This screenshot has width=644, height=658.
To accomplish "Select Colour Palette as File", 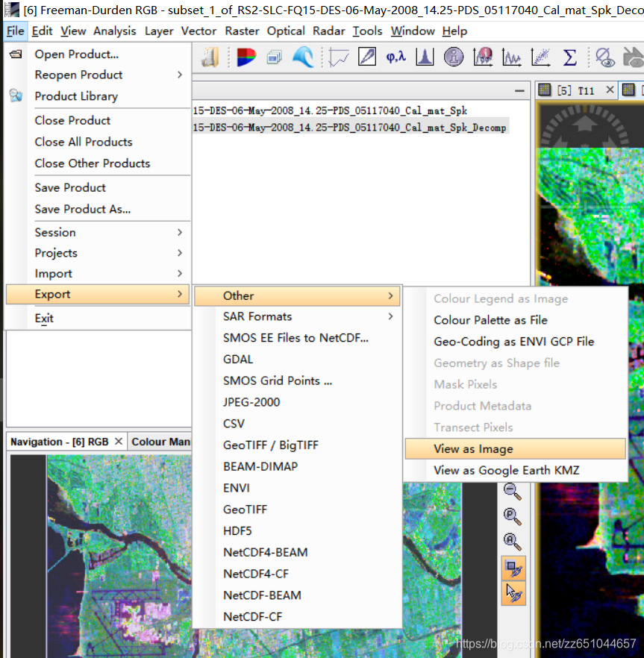I will pos(515,320).
